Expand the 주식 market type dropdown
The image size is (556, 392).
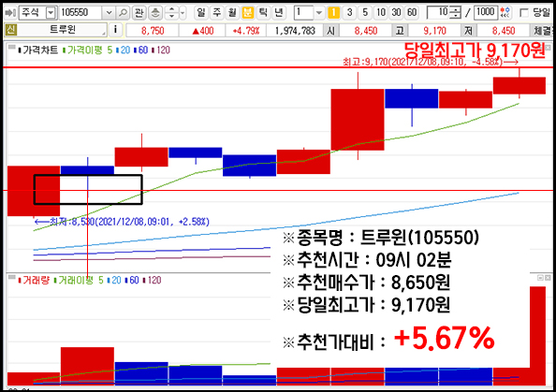click(x=51, y=13)
